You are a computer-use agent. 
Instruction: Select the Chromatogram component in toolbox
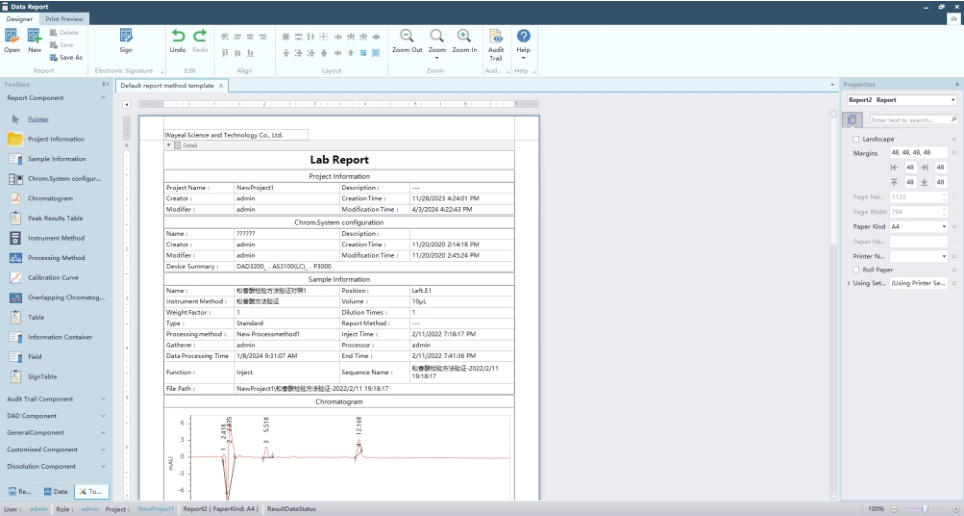click(50, 198)
